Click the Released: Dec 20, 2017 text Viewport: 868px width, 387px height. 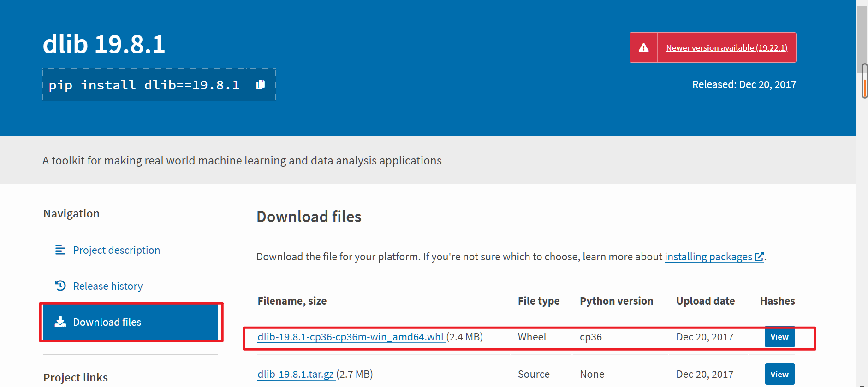tap(744, 84)
